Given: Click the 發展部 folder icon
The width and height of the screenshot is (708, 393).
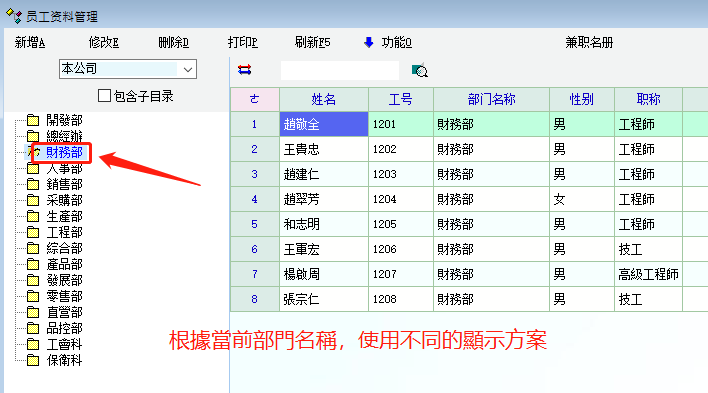Looking at the screenshot, I should pos(33,280).
